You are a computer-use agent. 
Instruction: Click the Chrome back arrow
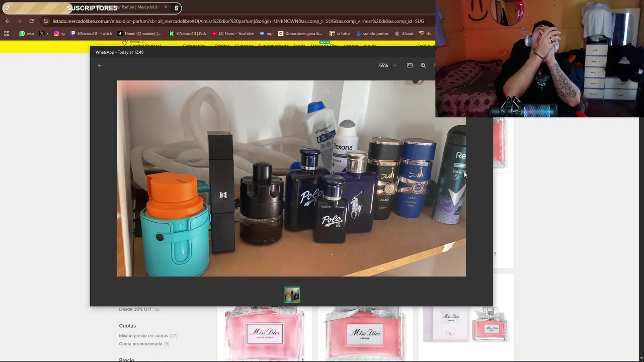pyautogui.click(x=7, y=21)
